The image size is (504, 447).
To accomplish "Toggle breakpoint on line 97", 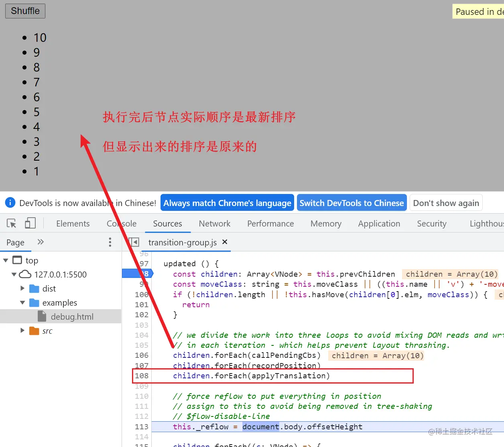I will [x=144, y=264].
